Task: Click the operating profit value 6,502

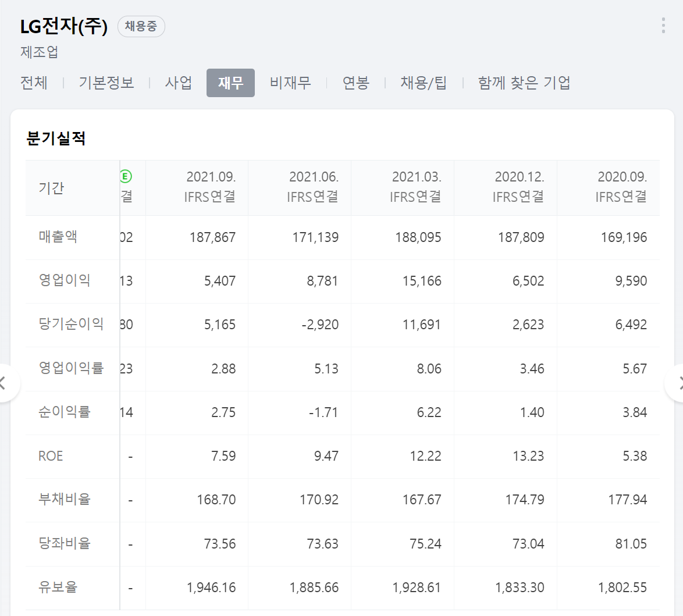Action: pyautogui.click(x=528, y=281)
